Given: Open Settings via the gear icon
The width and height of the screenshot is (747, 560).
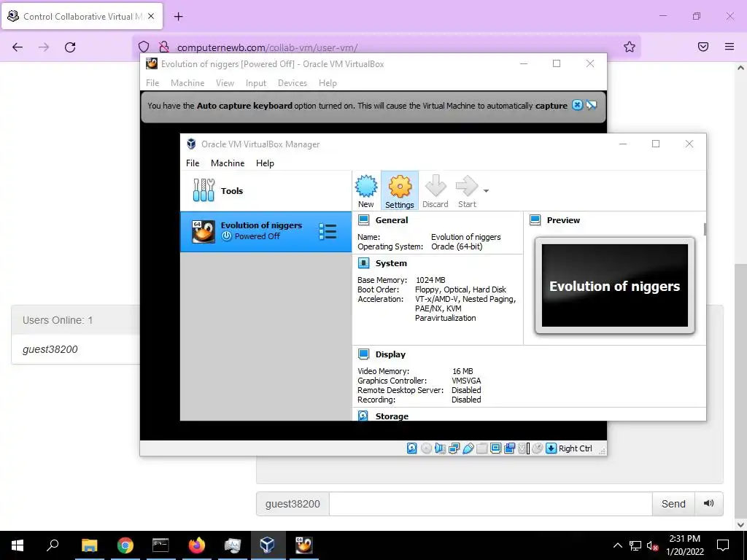Looking at the screenshot, I should tap(399, 190).
